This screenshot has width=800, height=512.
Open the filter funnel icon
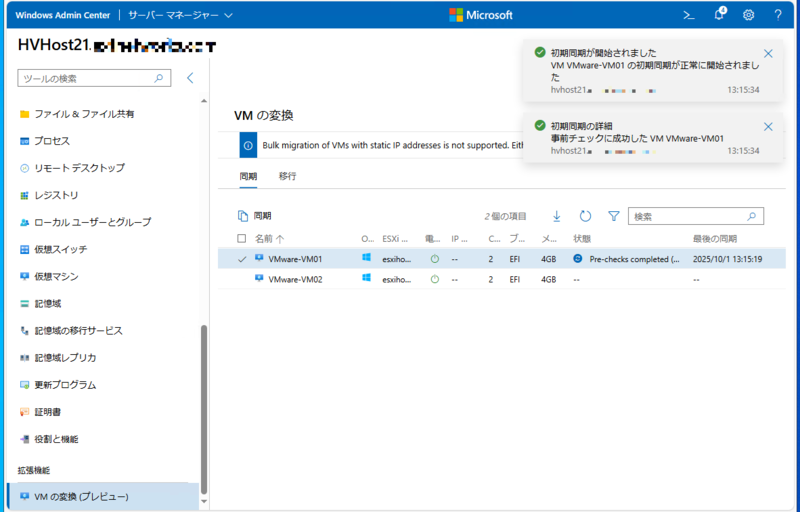point(614,216)
